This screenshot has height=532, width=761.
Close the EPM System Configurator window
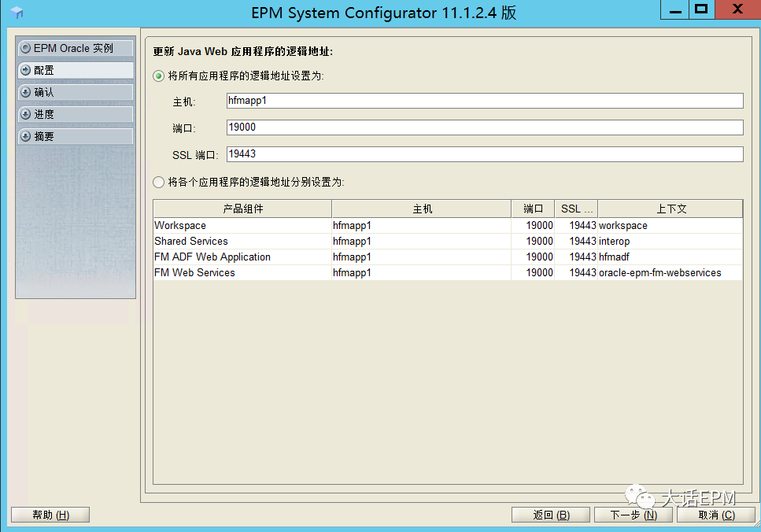[x=737, y=9]
